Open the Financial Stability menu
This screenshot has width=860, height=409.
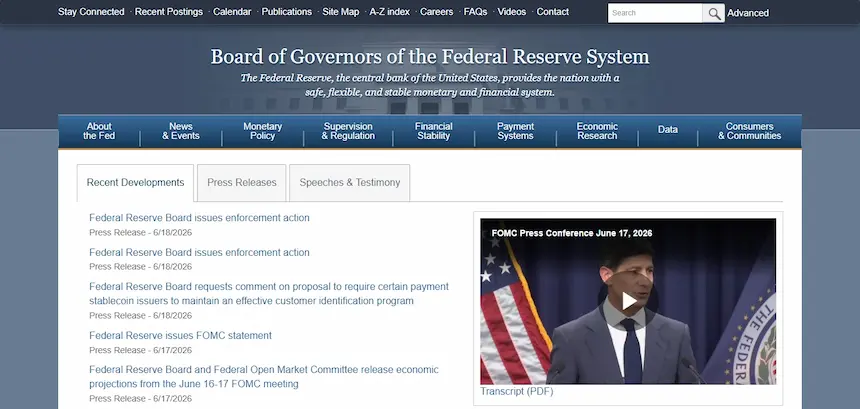(x=433, y=131)
